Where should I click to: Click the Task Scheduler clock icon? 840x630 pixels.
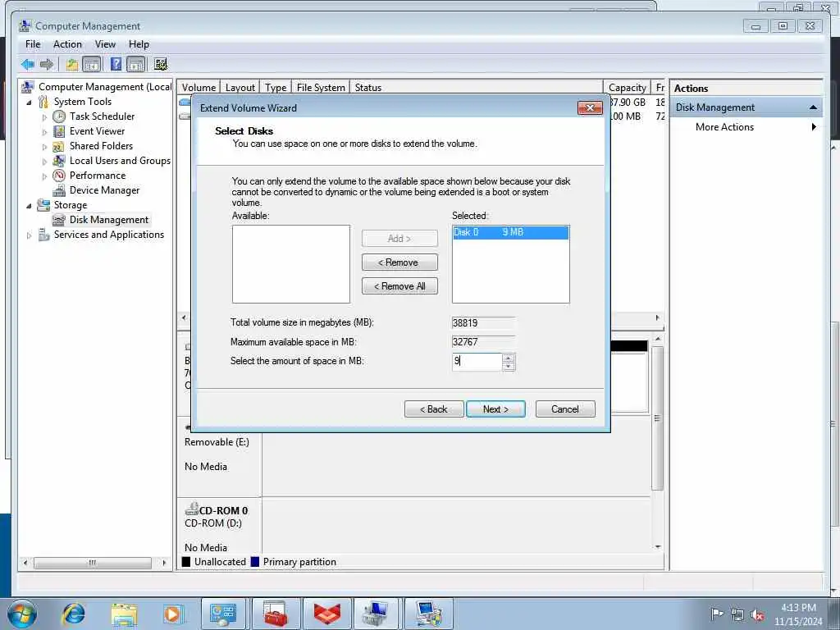[59, 116]
